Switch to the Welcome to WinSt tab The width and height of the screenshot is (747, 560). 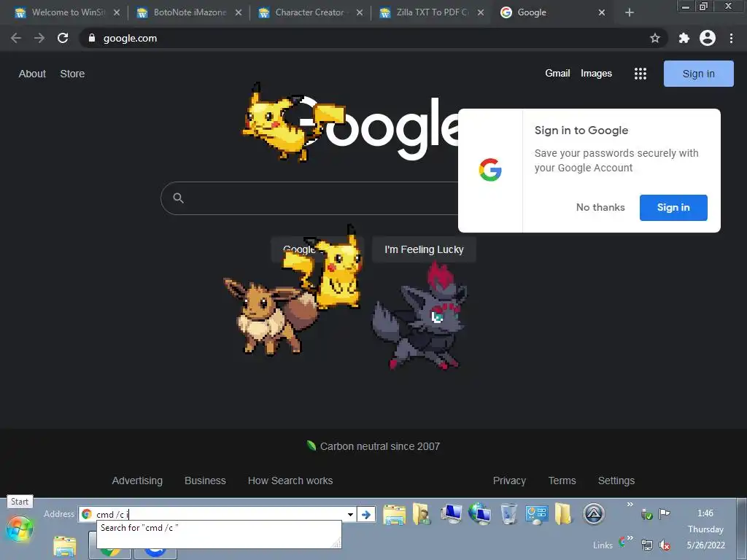(x=66, y=13)
